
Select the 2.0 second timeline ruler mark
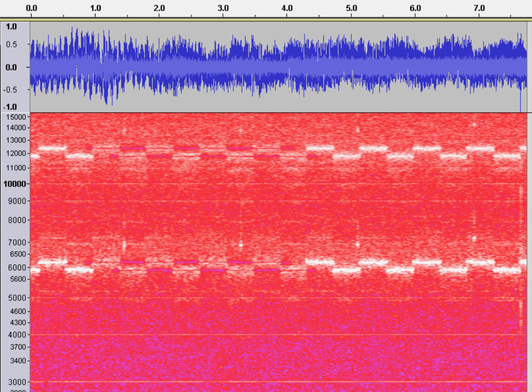[x=159, y=8]
